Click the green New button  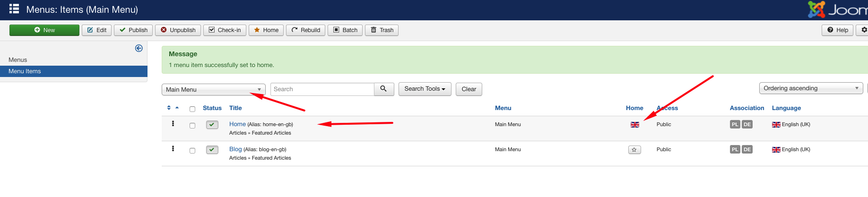tap(44, 30)
